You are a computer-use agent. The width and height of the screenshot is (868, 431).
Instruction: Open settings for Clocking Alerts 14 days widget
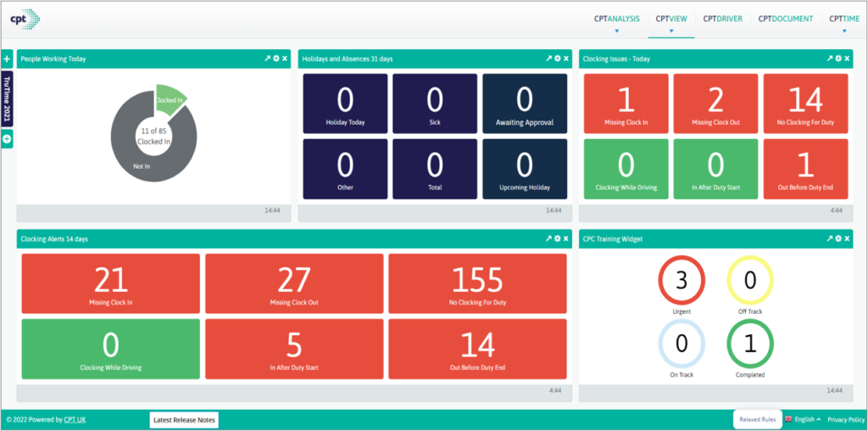pos(557,239)
